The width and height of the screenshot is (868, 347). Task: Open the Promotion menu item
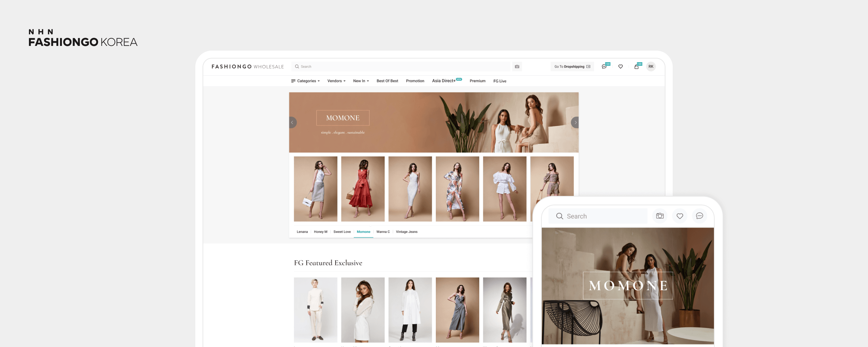[415, 81]
